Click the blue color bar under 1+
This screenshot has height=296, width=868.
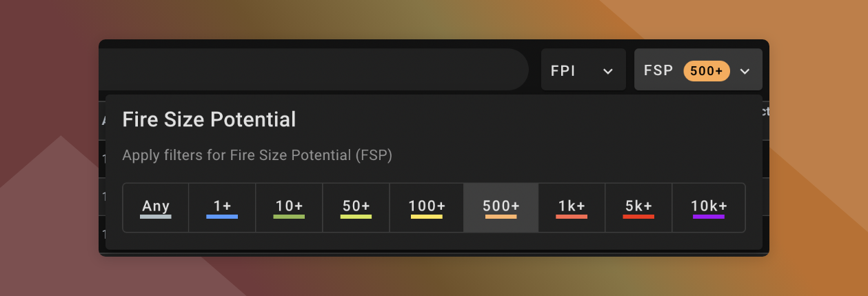coord(222,217)
